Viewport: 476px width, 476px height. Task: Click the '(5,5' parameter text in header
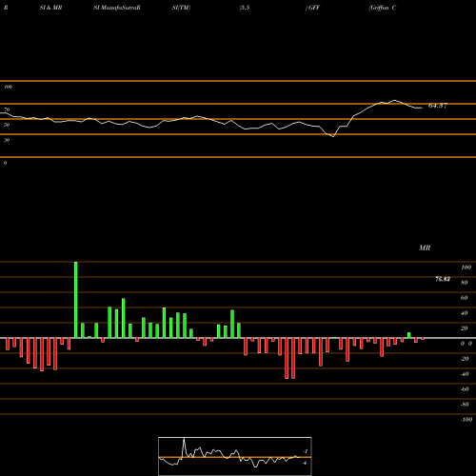(245, 8)
